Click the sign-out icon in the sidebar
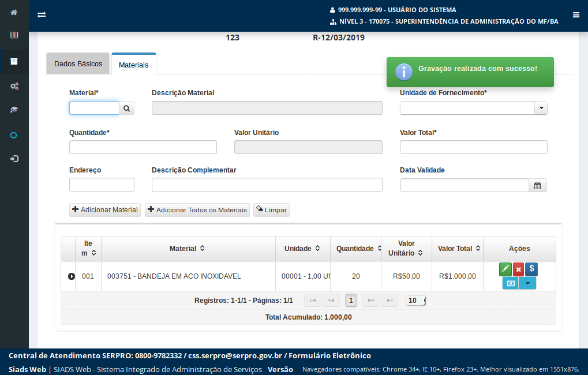This screenshot has width=588, height=375. pyautogui.click(x=14, y=159)
